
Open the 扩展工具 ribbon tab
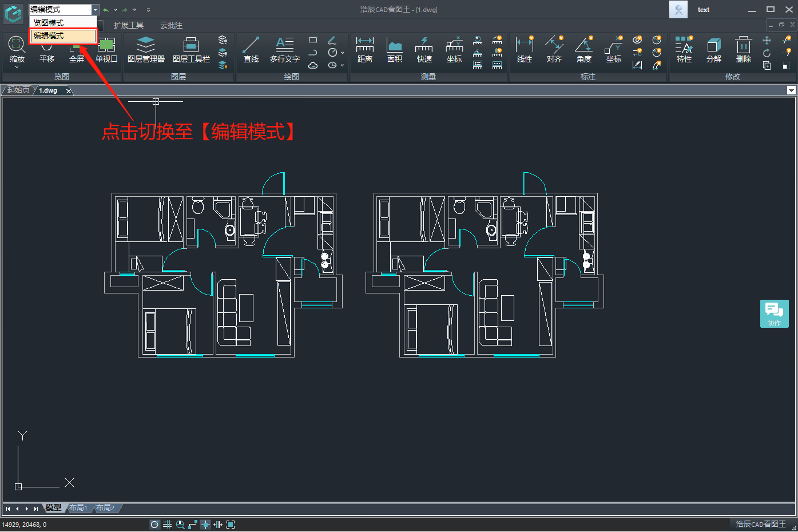click(x=128, y=25)
